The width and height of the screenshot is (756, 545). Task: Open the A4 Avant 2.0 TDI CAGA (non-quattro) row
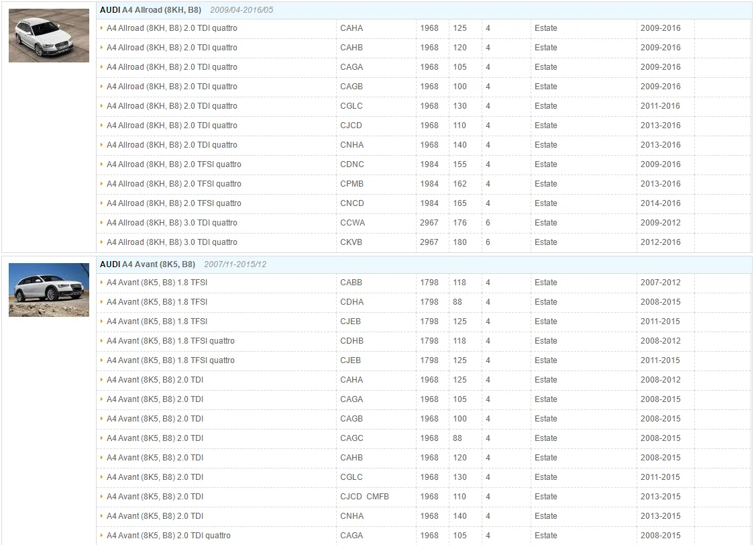pyautogui.click(x=424, y=399)
